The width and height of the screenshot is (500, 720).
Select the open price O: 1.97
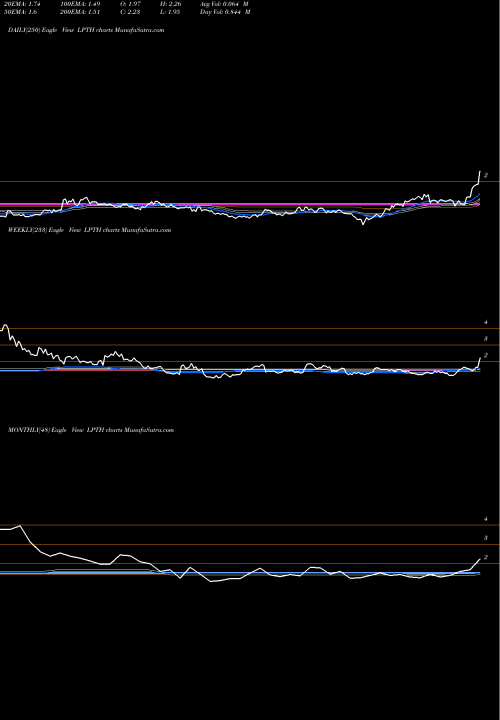(x=130, y=4)
